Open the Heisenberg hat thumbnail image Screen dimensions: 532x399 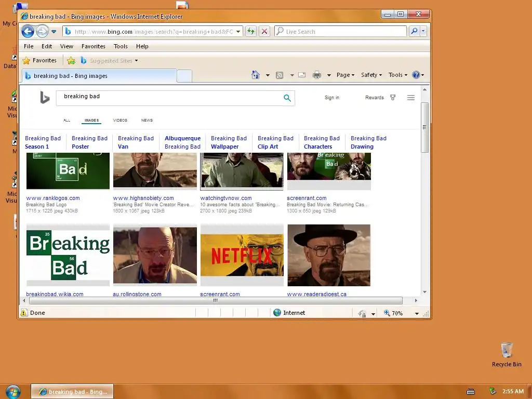[x=329, y=255]
